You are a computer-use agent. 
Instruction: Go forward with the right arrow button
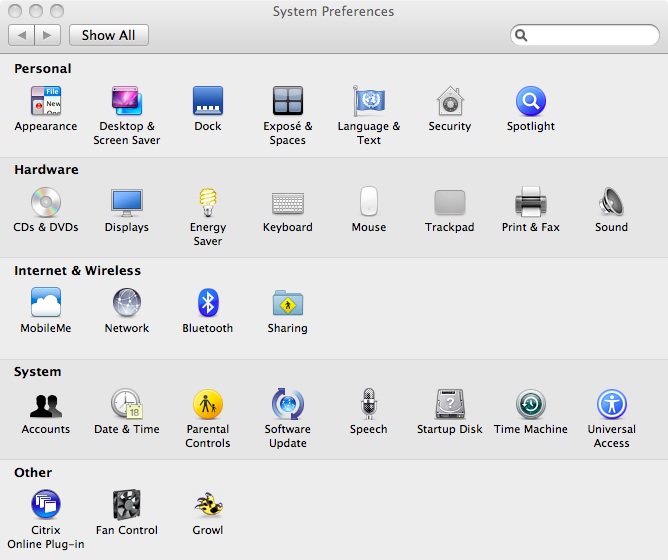point(47,35)
